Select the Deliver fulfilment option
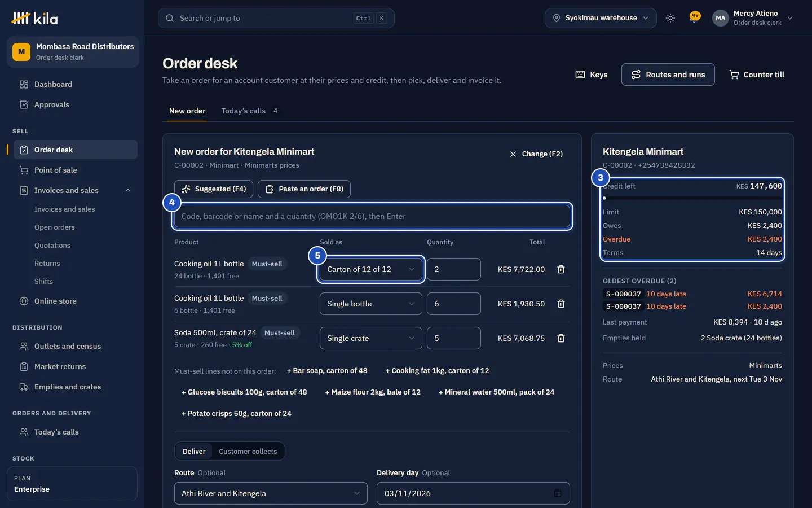 194,451
